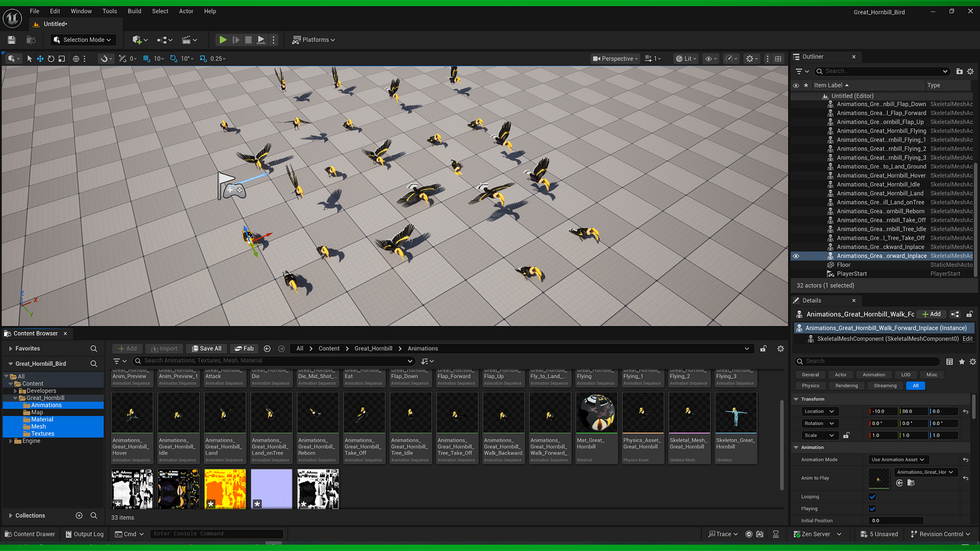
Task: Select the Textures folder in the tree
Action: pos(42,434)
